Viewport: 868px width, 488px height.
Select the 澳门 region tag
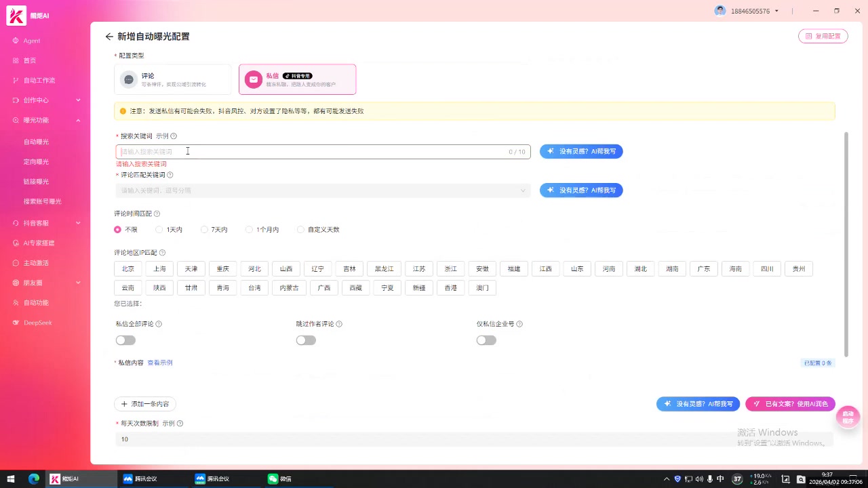(x=482, y=288)
